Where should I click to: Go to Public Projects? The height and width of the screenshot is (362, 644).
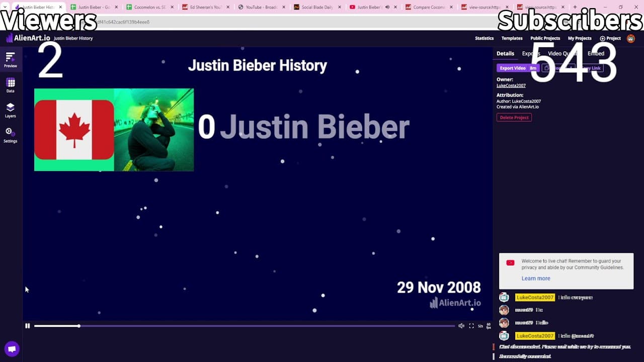(545, 38)
